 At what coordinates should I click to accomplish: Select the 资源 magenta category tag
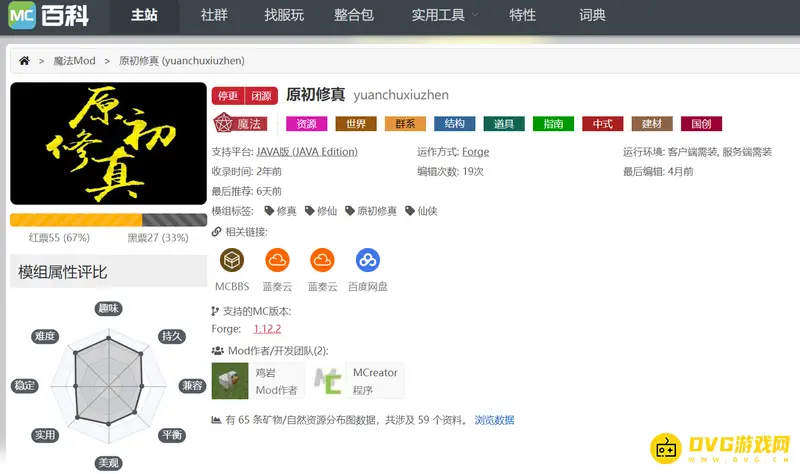tap(307, 124)
